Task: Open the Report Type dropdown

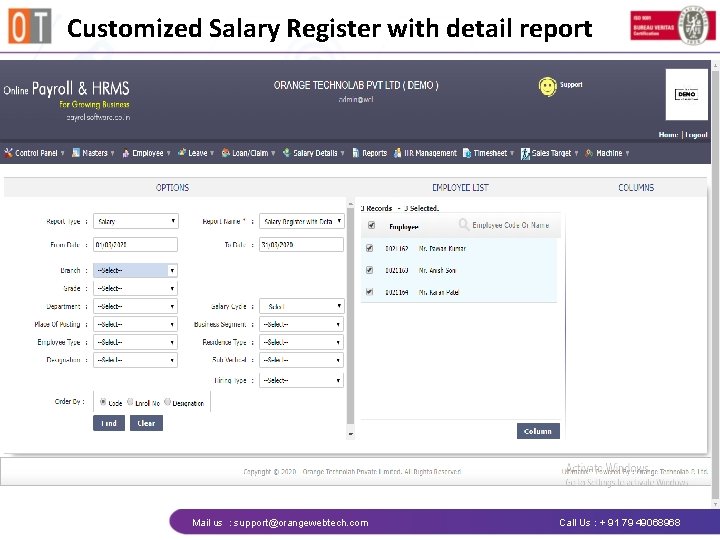Action: (x=135, y=221)
